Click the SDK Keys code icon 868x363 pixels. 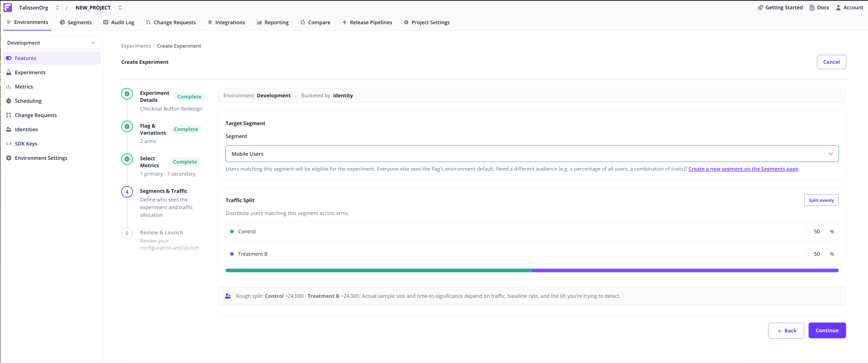click(9, 143)
